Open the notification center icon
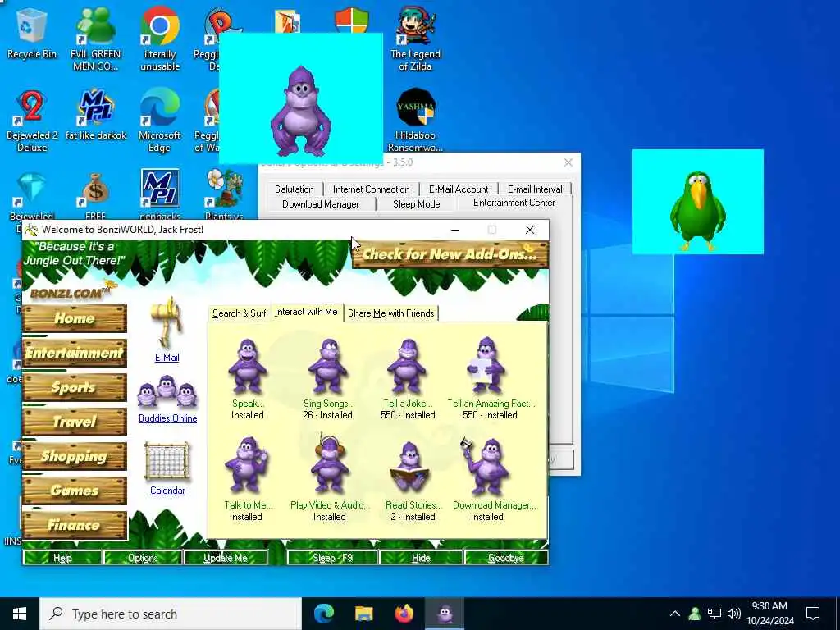The height and width of the screenshot is (630, 840). point(813,614)
